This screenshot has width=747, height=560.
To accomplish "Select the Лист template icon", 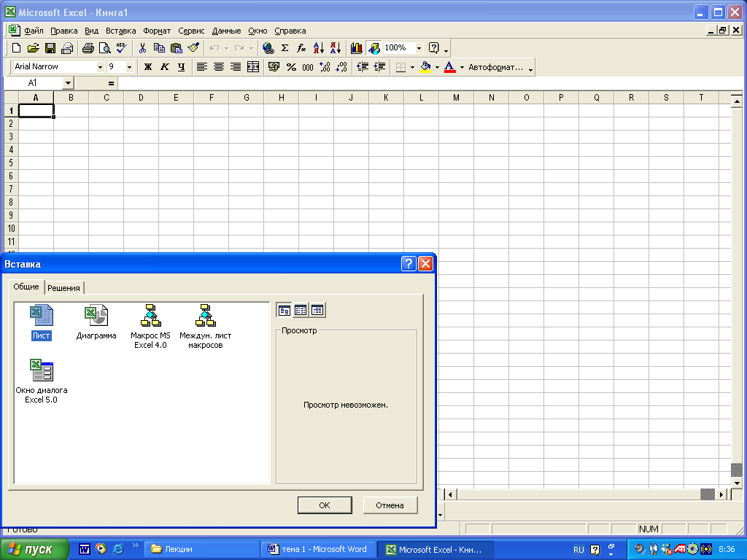I will (x=41, y=322).
